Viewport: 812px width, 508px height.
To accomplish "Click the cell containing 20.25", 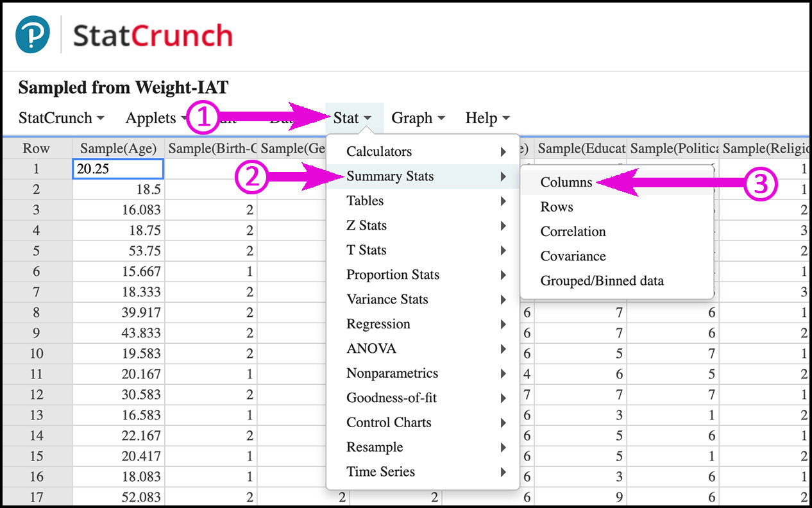I will tap(119, 169).
